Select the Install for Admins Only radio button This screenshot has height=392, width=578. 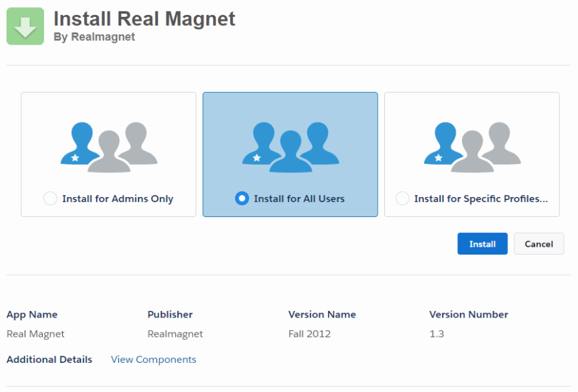tap(50, 198)
